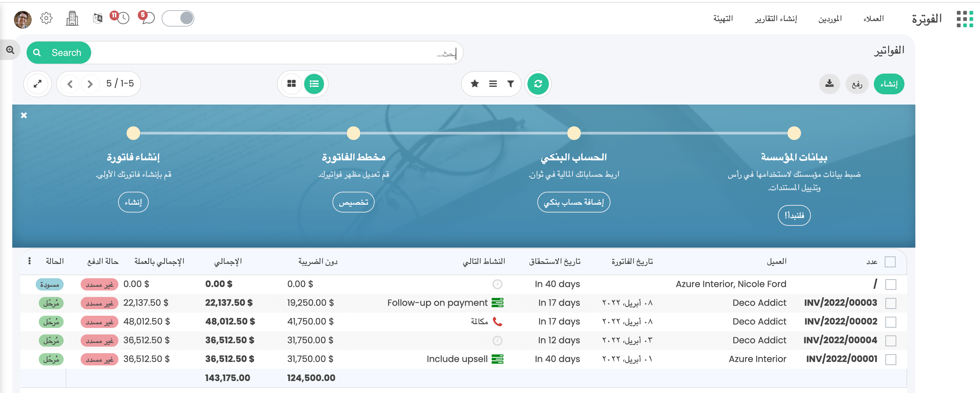This screenshot has height=393, width=980.
Task: Open the activities clock icon
Action: [123, 18]
